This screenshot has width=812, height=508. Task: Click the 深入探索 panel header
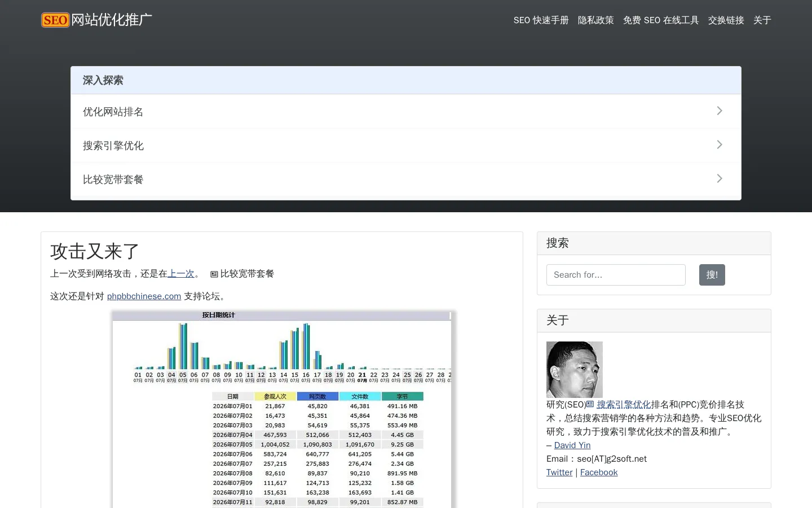click(x=406, y=80)
